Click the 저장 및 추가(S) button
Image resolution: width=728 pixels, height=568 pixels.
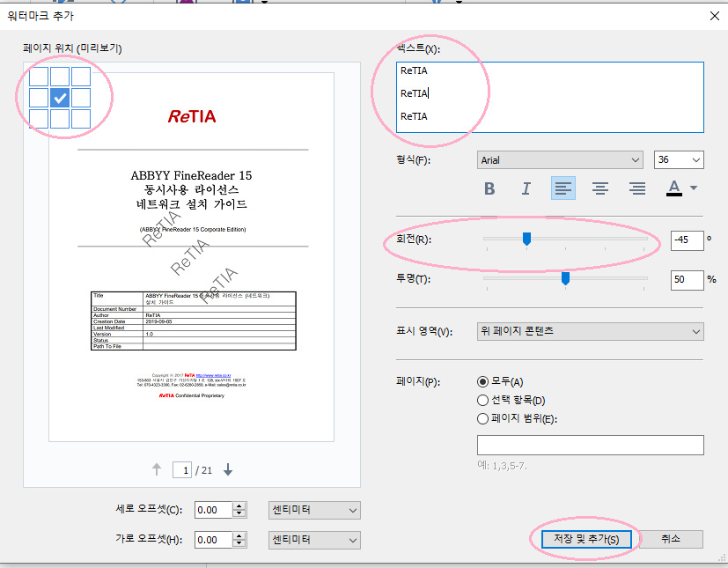coord(586,539)
